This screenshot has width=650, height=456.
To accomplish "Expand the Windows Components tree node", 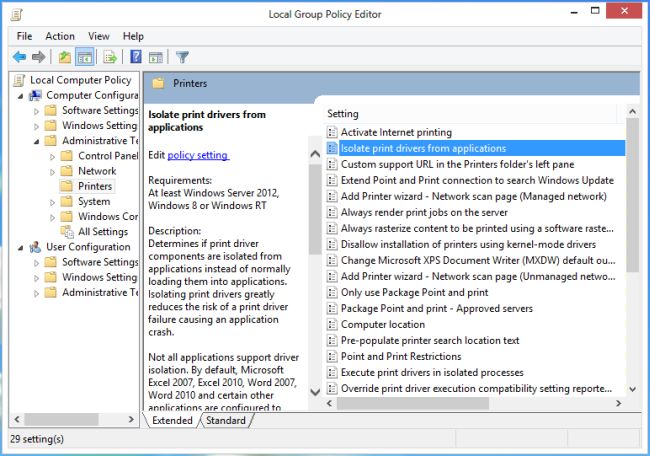I will [52, 218].
